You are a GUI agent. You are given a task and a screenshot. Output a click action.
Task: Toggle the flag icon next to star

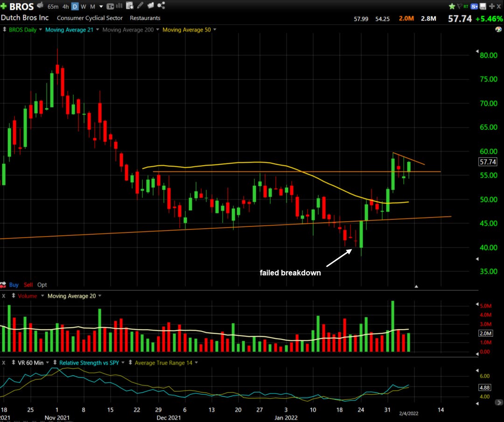click(x=459, y=6)
